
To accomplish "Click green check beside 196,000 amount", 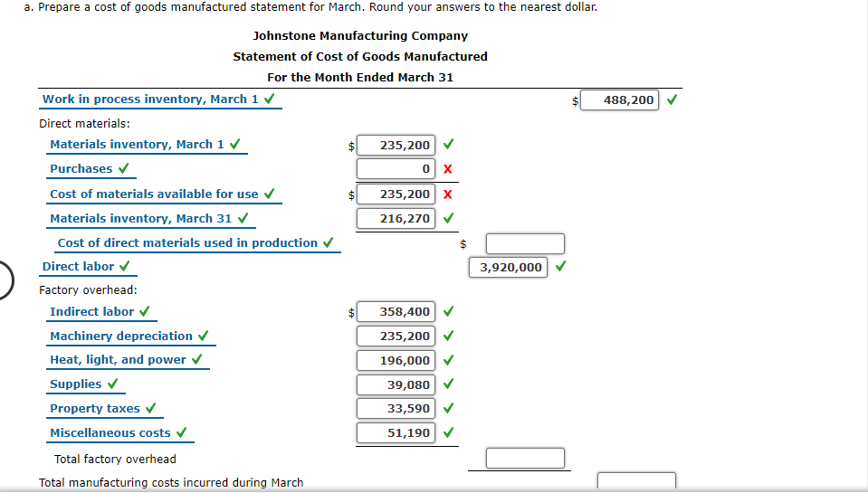I will 449,359.
